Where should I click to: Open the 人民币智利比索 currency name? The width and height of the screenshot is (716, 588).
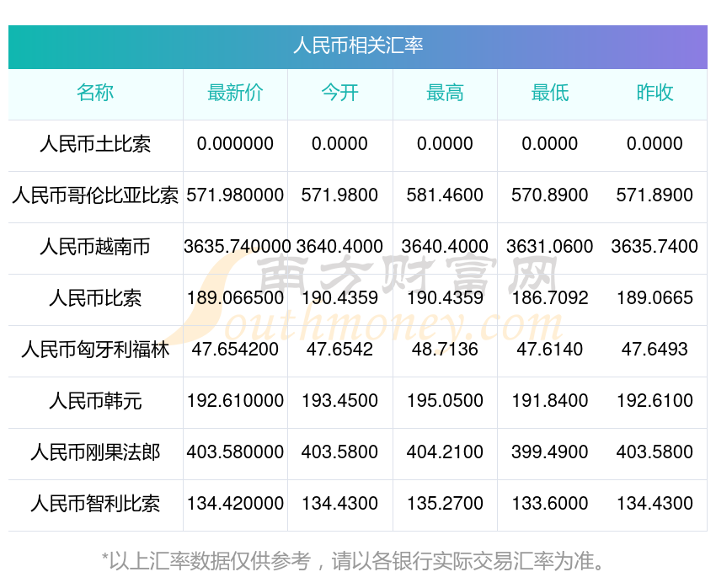click(95, 504)
